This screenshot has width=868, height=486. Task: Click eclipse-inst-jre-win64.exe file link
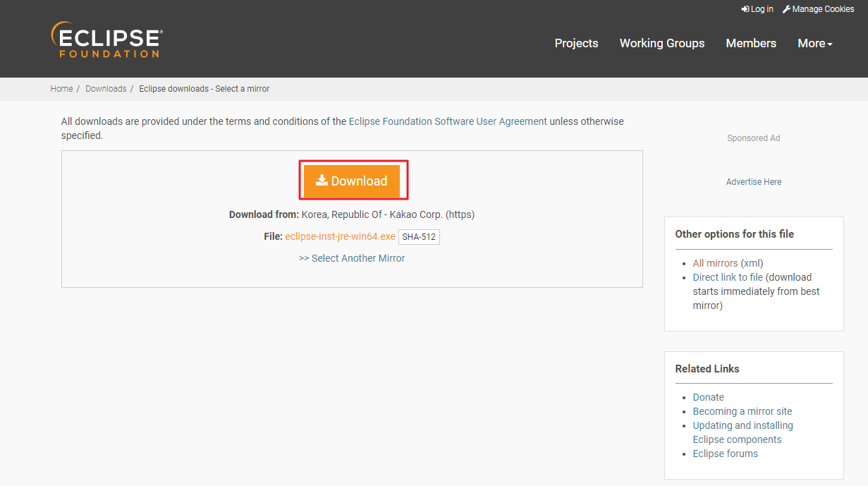(x=340, y=236)
